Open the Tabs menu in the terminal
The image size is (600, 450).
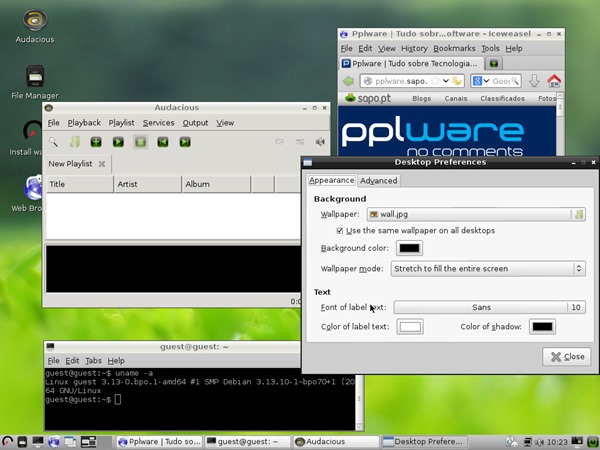point(93,361)
